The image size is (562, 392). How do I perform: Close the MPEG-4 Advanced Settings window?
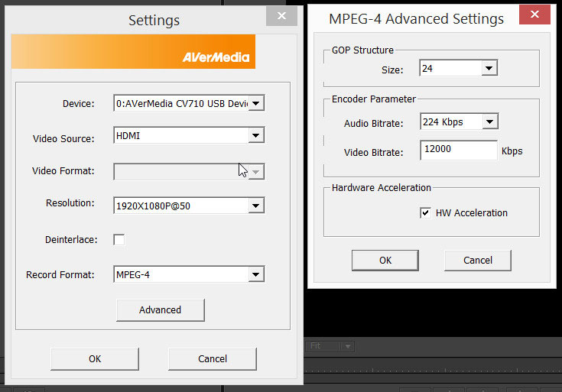pyautogui.click(x=534, y=15)
